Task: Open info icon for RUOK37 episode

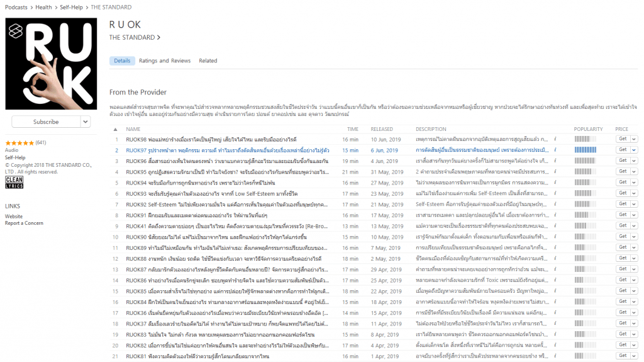Action: pyautogui.click(x=555, y=324)
